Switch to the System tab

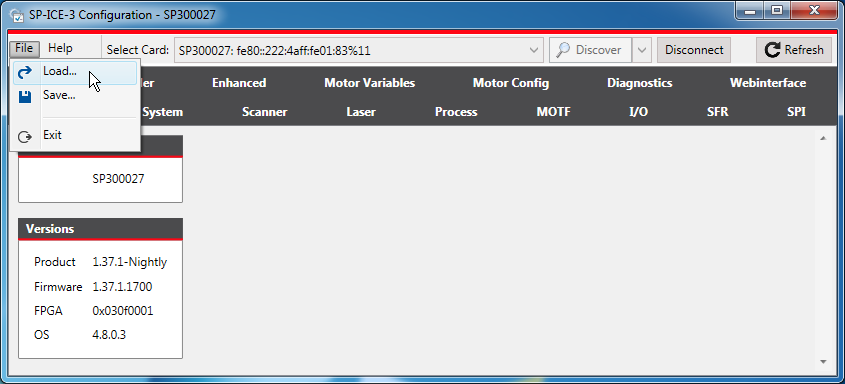pos(162,112)
